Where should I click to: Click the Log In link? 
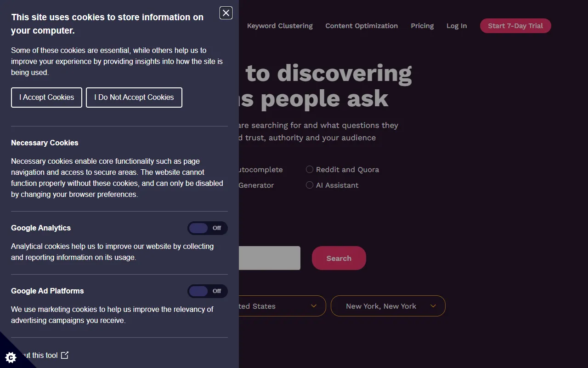457,26
